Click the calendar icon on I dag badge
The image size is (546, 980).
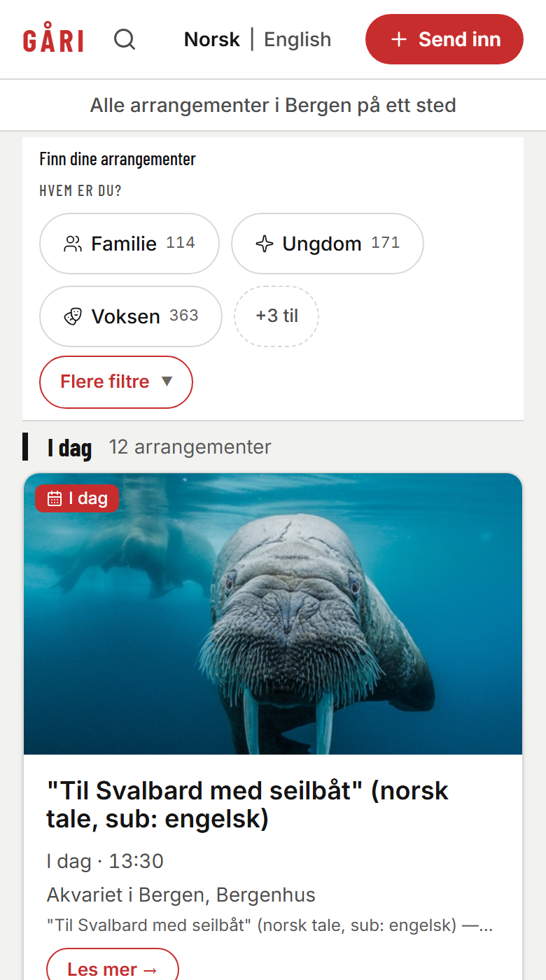[55, 498]
